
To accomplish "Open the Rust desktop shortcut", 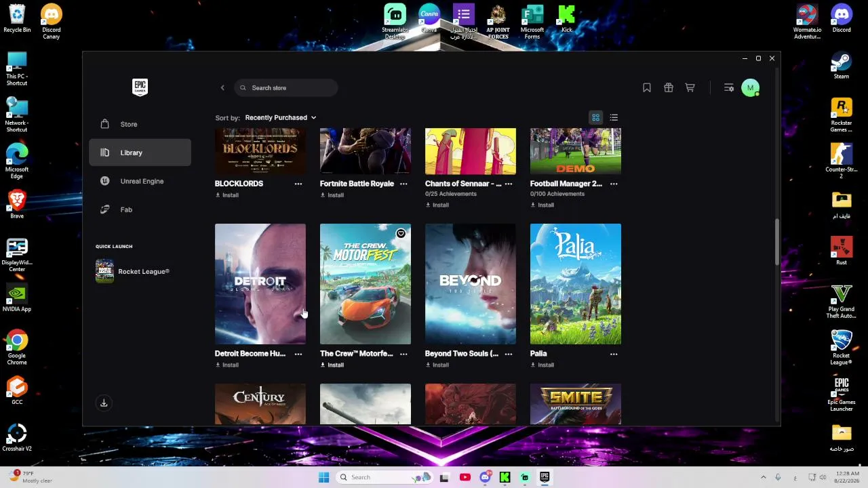I will 842,251.
